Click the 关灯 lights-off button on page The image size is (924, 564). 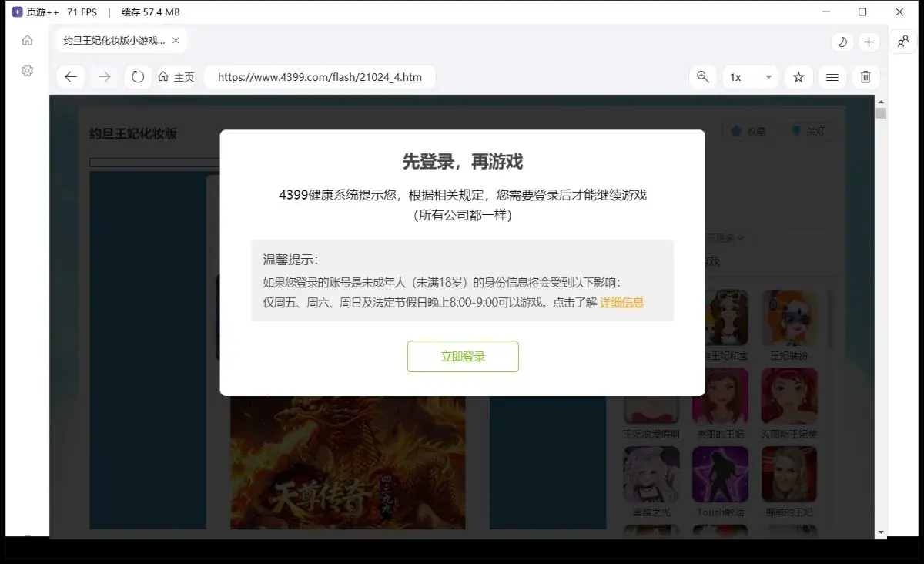pos(808,131)
